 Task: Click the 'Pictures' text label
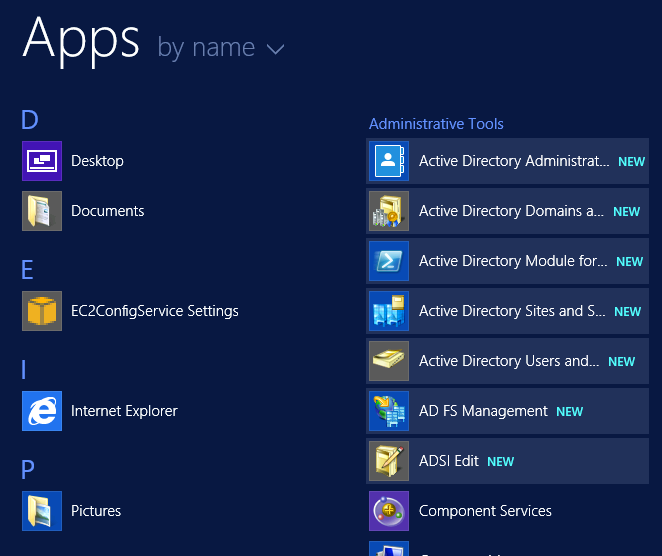96,511
